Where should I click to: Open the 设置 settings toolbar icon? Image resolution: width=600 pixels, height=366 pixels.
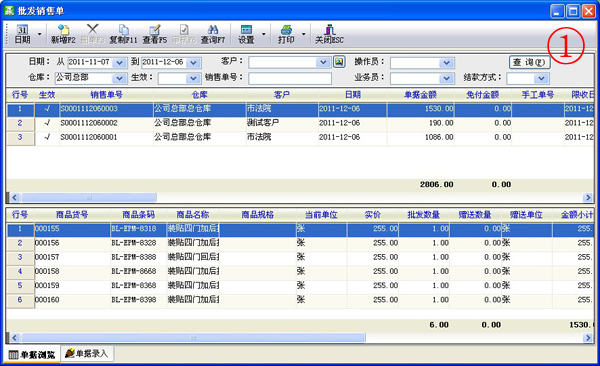click(246, 34)
